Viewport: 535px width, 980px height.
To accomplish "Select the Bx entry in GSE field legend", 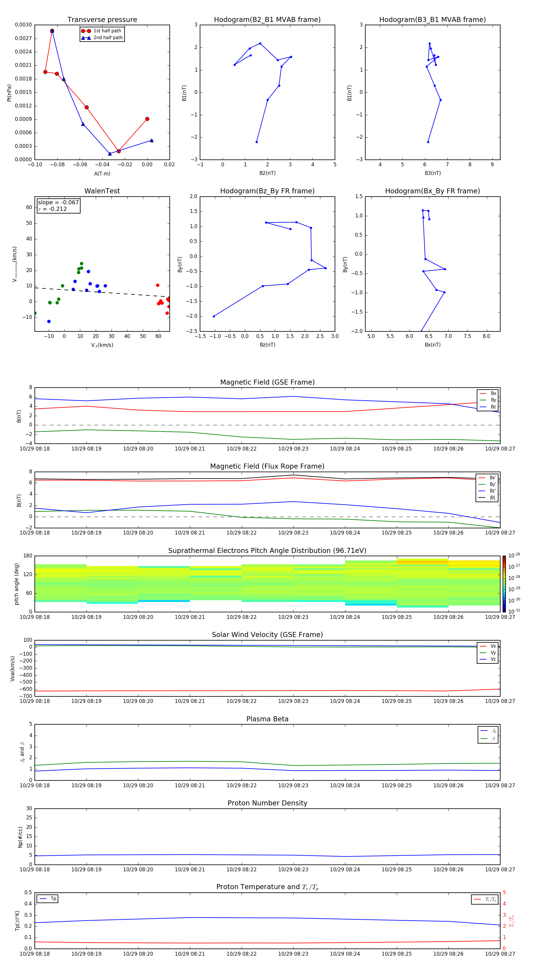I will pos(488,393).
